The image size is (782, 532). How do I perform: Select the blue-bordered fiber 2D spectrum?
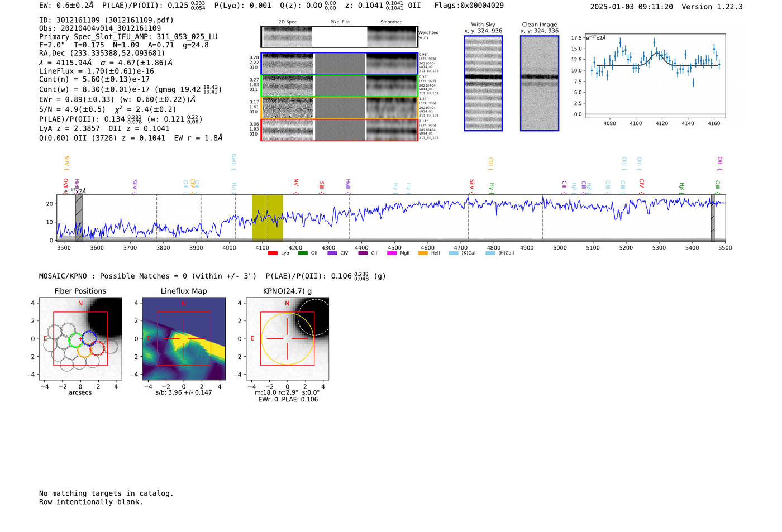[x=287, y=64]
